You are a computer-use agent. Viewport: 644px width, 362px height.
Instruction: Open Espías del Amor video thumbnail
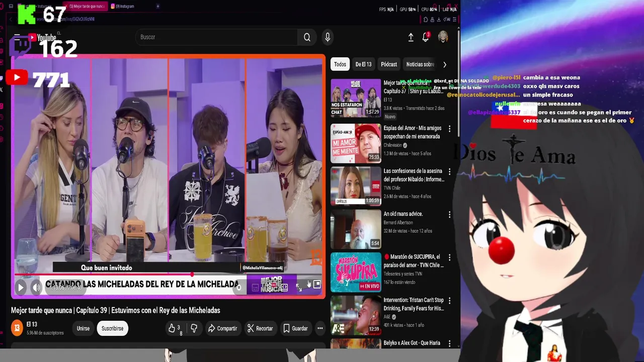click(x=356, y=143)
